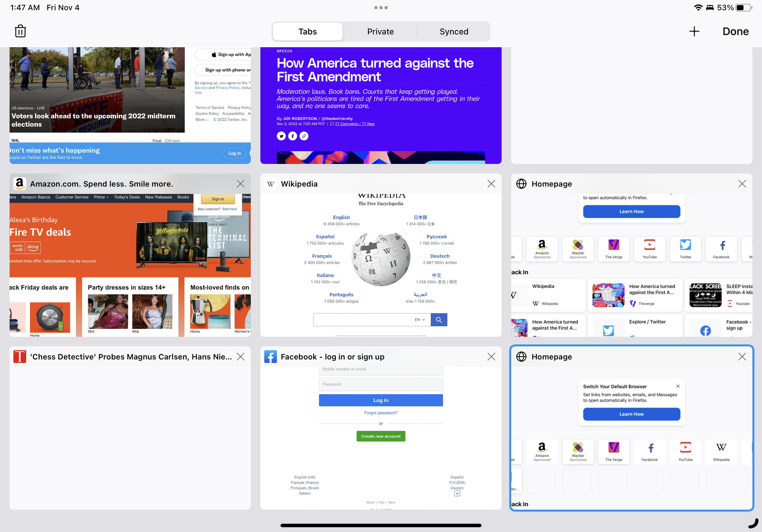Image resolution: width=762 pixels, height=532 pixels.
Task: Open the Twitter tab thumbnail with election photo
Action: pos(130,106)
